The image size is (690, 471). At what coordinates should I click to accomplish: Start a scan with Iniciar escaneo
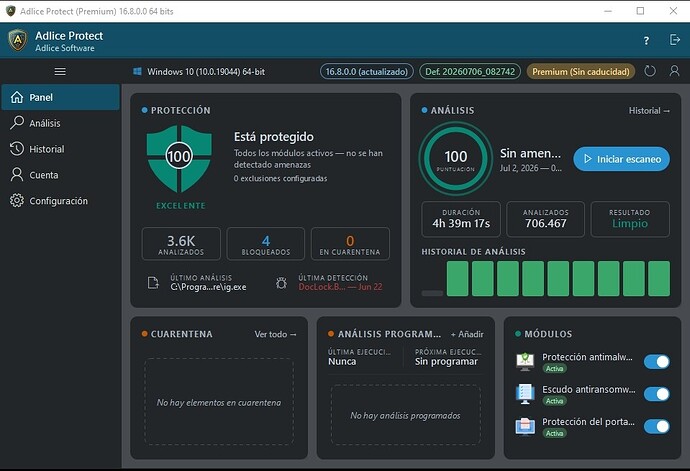[x=621, y=159]
